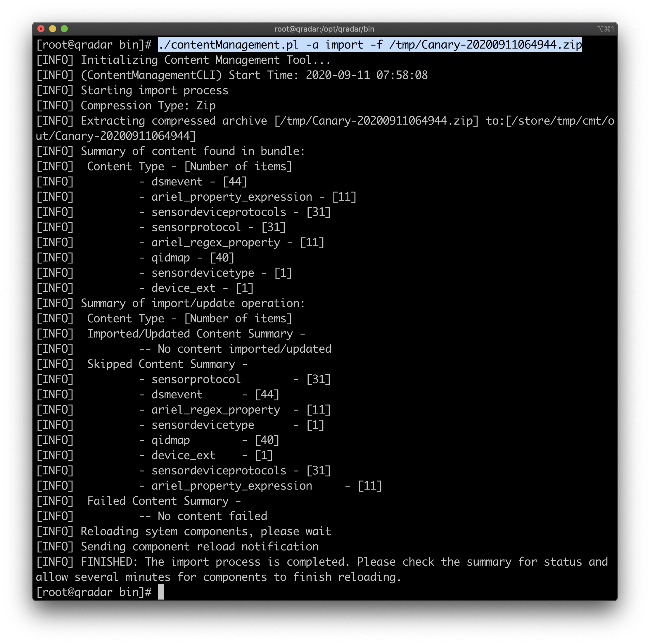This screenshot has height=644, width=650.
Task: Click the 'Starting import process' line
Action: pos(132,90)
